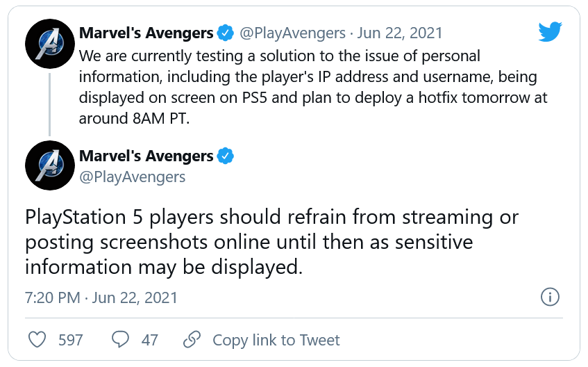Click the top Marvel's Avengers display name

[x=146, y=33]
